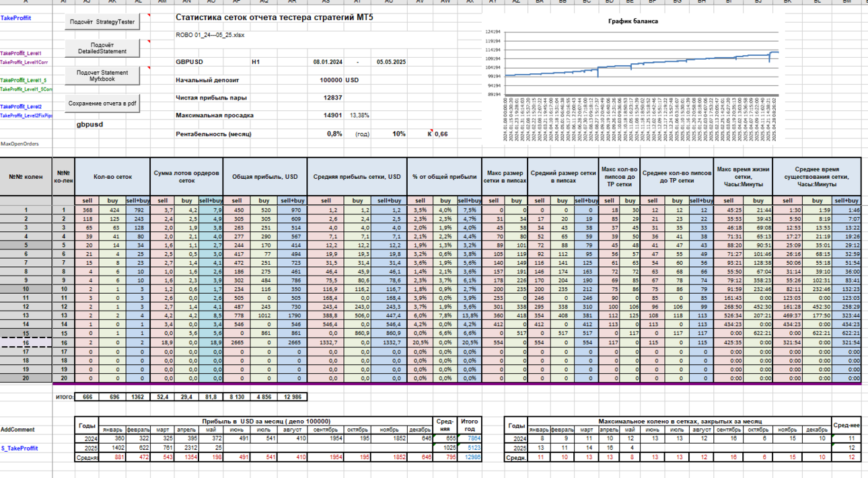
Task: Select the Сред-нее column header
Action: pyautogui.click(x=847, y=425)
